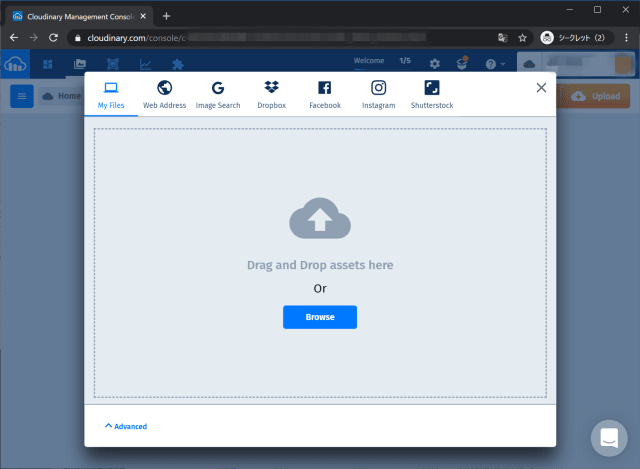Click the forward navigation arrow

click(x=33, y=38)
